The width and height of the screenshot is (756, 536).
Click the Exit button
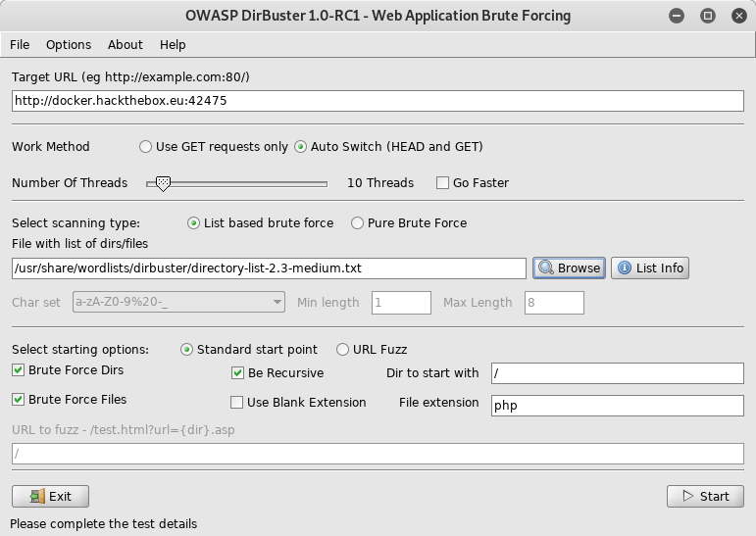[x=51, y=496]
